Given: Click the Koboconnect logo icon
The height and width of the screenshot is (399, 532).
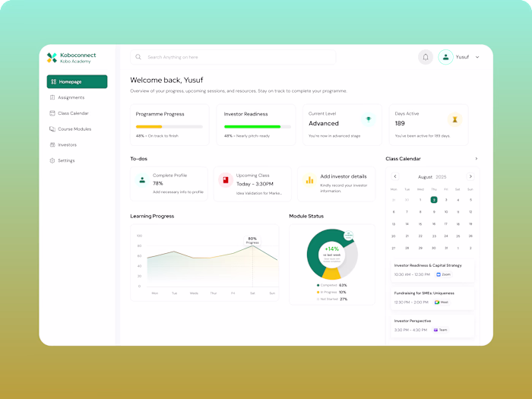Looking at the screenshot, I should coord(52,58).
